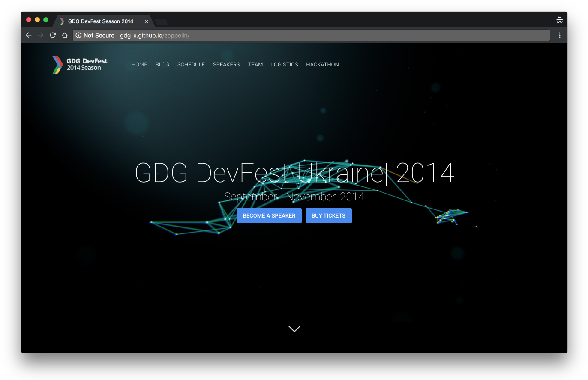Close the GDG DevFest Season 2014 tab
The height and width of the screenshot is (380, 588).
146,21
